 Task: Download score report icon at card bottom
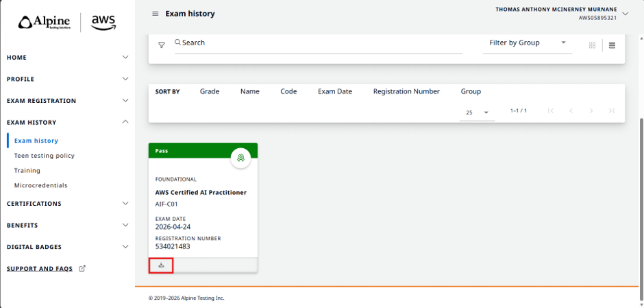point(161,265)
